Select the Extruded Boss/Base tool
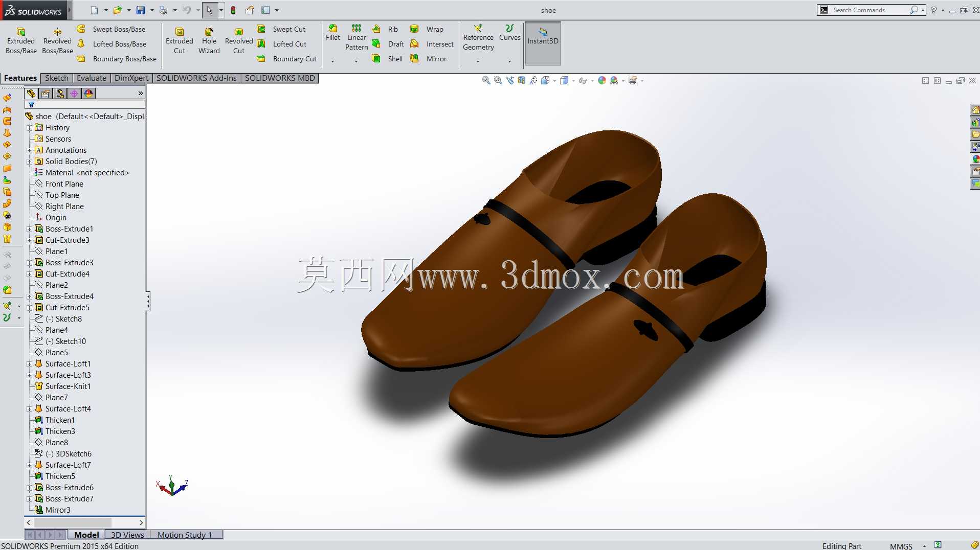Screen dimensions: 980x550 [21, 41]
